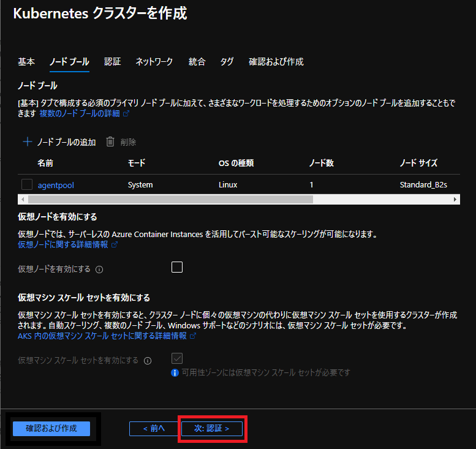Click the info icon beside 仮想ノードを有効にする

99,270
